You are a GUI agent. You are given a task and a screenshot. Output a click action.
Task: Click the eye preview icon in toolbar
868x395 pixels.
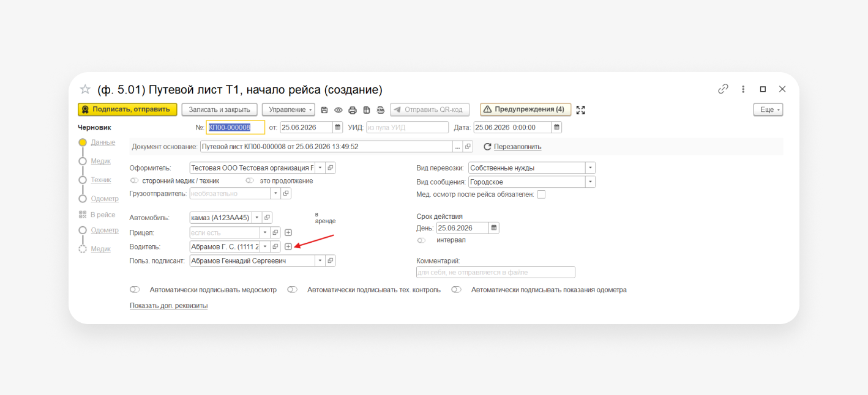pyautogui.click(x=338, y=110)
